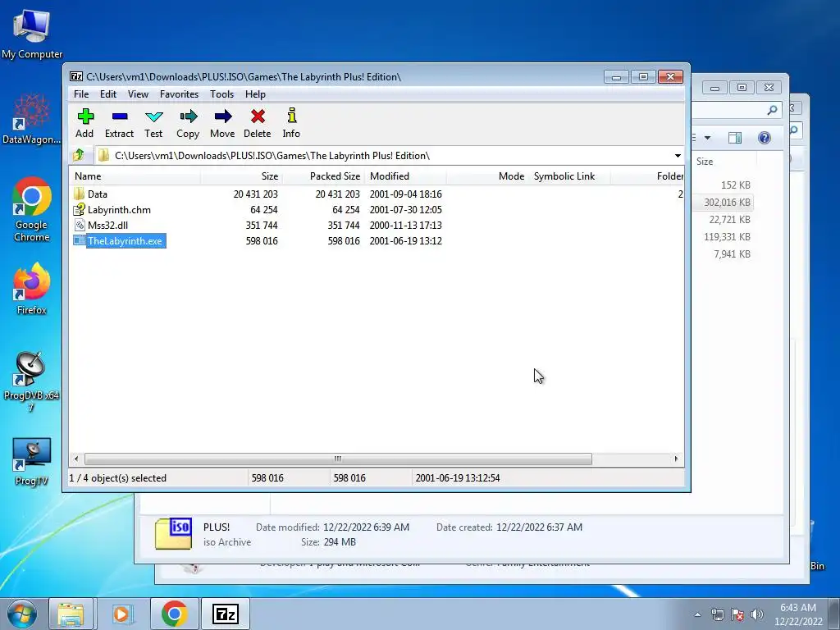
Task: Launch Firefox from desktop
Action: click(32, 290)
